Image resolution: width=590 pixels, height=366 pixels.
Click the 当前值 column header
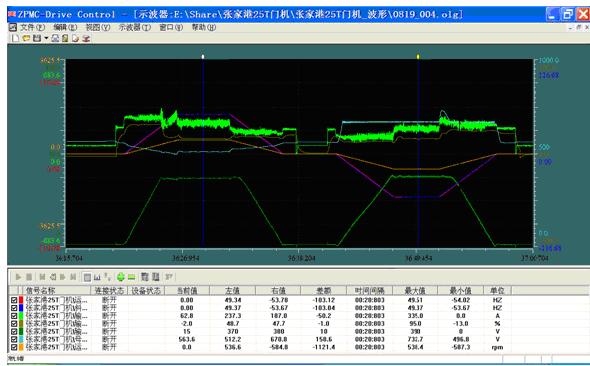click(x=187, y=290)
